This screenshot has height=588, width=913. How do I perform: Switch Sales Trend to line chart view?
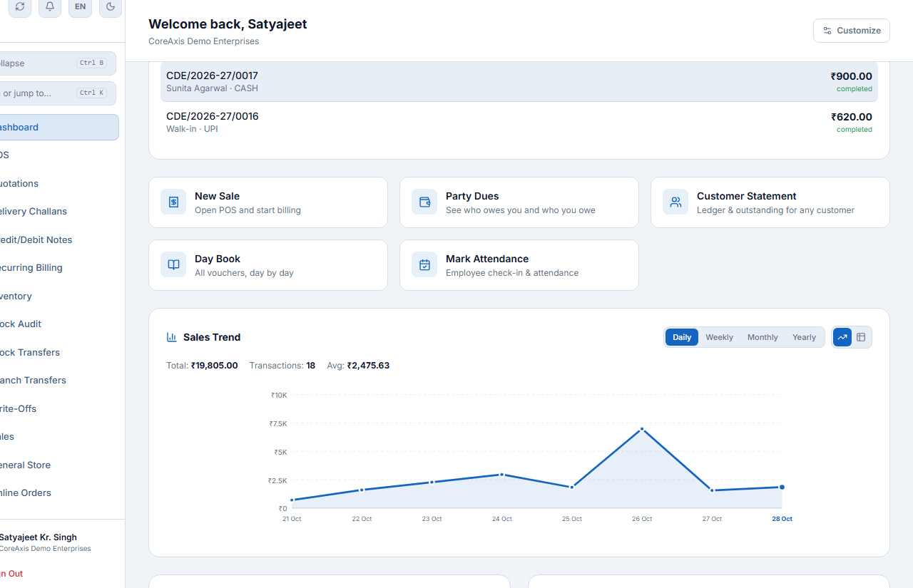pos(842,337)
